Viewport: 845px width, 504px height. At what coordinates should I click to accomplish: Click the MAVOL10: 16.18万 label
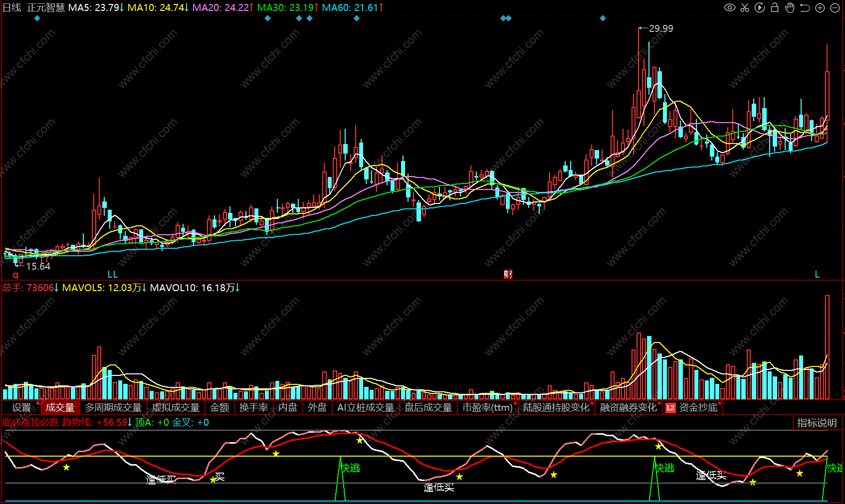[195, 288]
